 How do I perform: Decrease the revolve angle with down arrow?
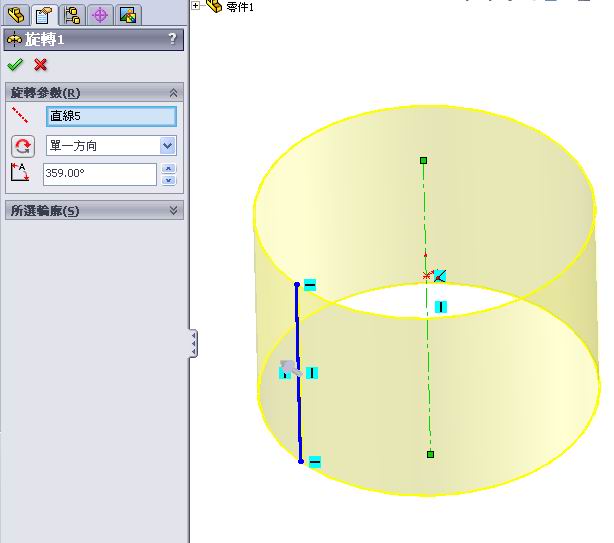point(168,180)
